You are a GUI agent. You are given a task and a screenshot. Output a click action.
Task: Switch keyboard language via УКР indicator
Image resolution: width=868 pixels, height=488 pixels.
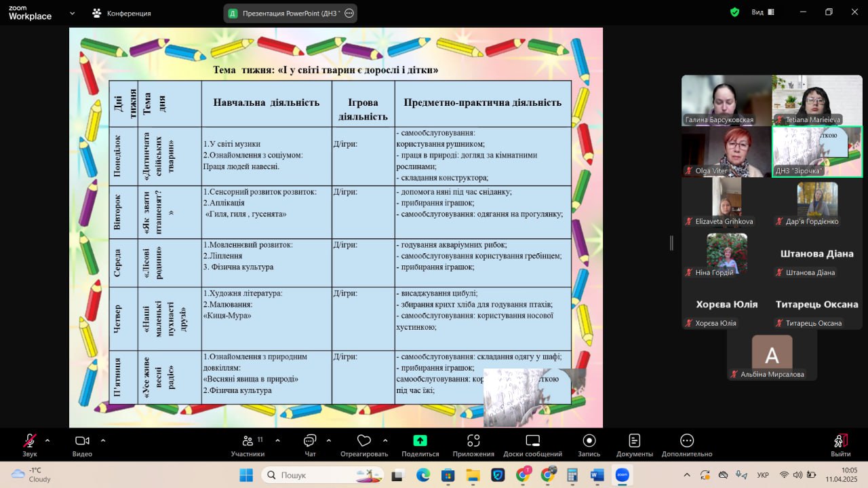[x=762, y=475]
